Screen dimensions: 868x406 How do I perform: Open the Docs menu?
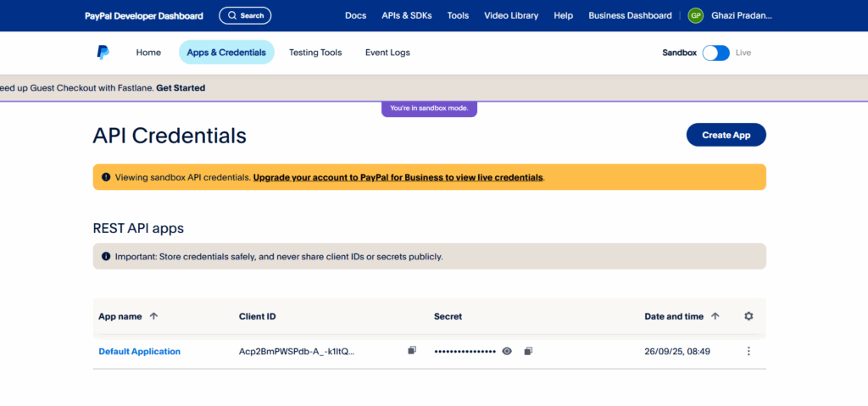click(355, 15)
